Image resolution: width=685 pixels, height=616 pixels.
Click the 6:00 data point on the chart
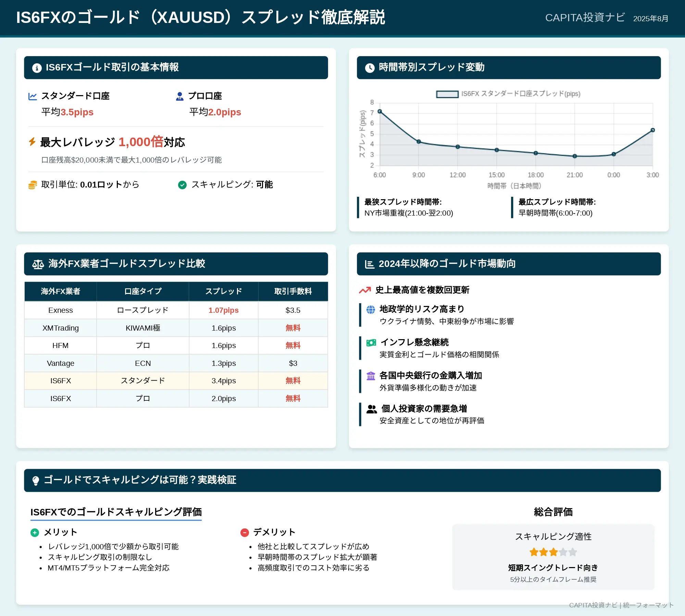tap(379, 112)
